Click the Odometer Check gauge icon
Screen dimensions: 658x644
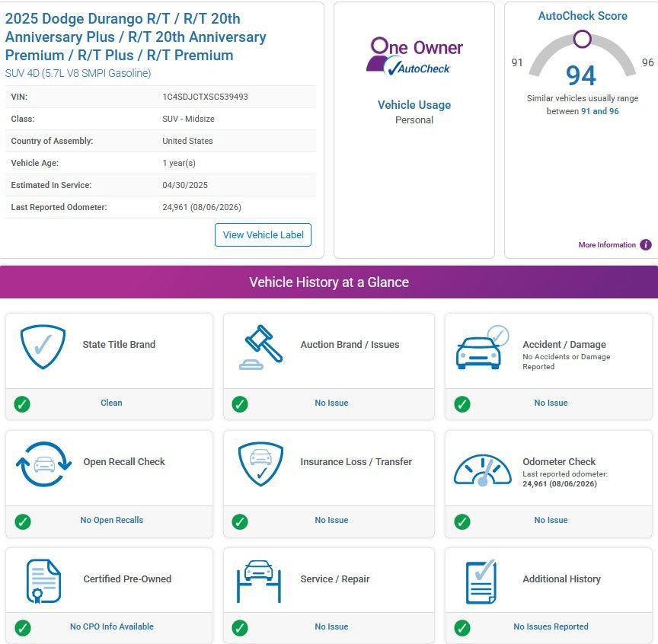(x=483, y=470)
